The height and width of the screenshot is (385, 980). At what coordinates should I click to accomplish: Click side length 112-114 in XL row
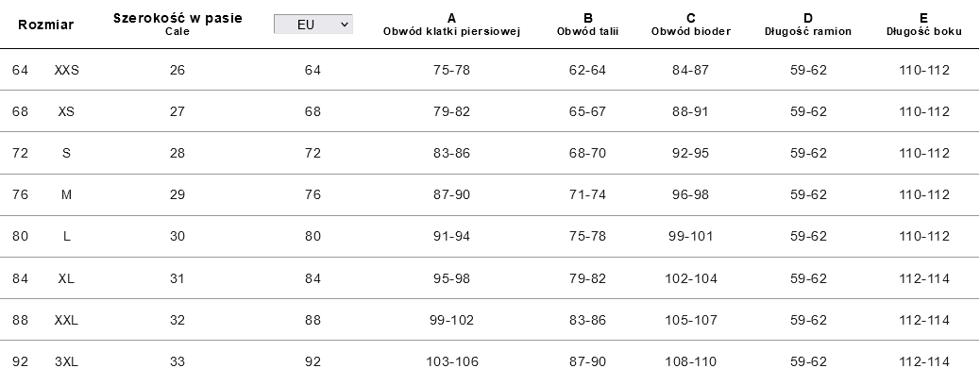[x=924, y=278]
